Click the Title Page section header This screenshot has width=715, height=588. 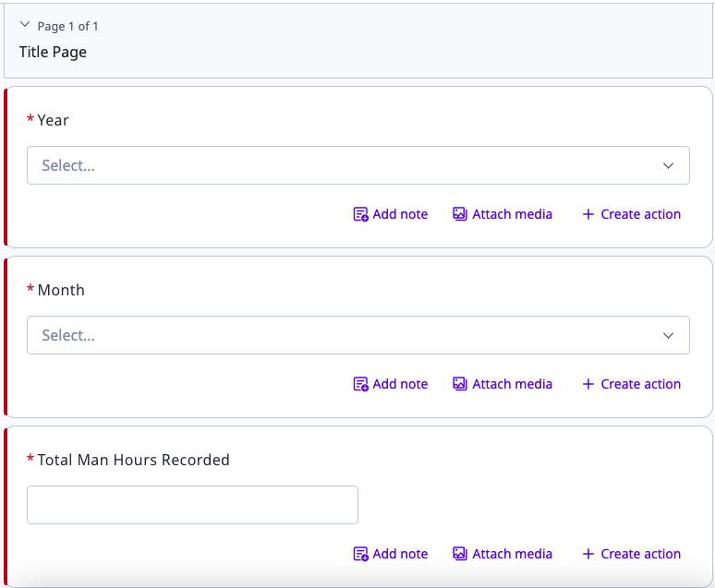pyautogui.click(x=53, y=52)
